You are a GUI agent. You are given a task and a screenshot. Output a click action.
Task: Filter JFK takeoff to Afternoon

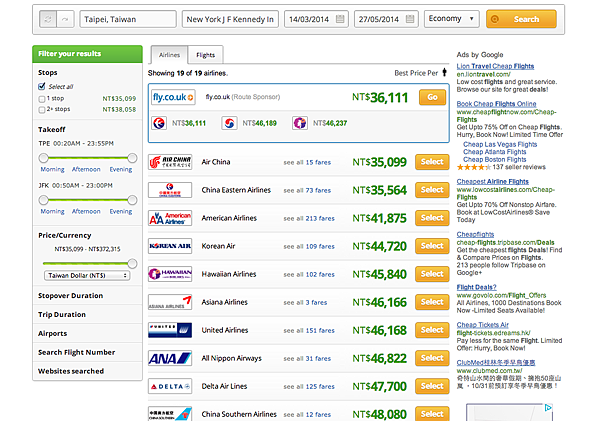(x=86, y=211)
